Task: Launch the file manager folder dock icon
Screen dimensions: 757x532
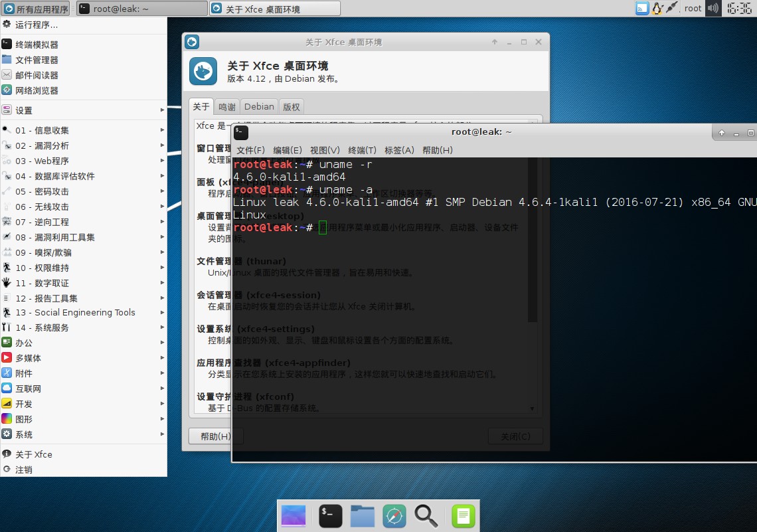Action: coord(363,515)
